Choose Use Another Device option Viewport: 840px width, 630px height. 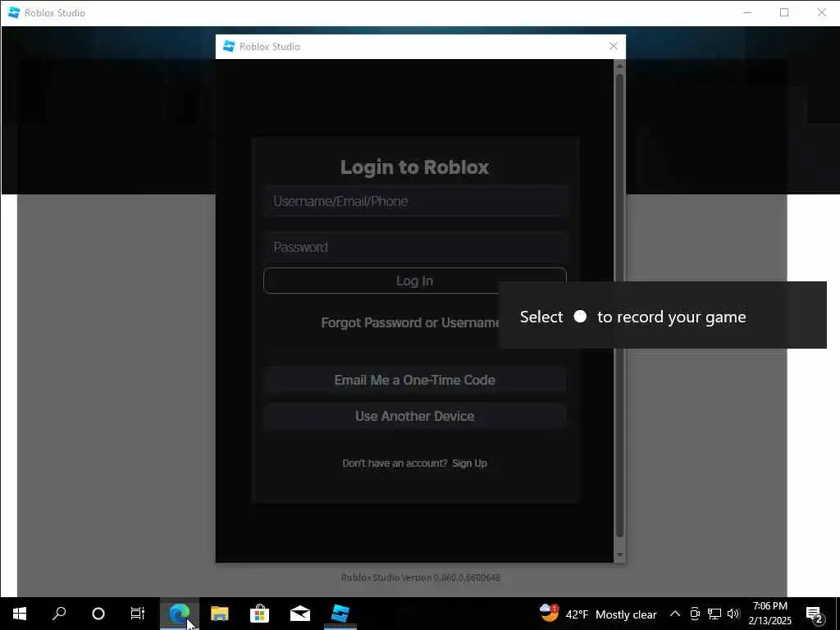tap(414, 416)
